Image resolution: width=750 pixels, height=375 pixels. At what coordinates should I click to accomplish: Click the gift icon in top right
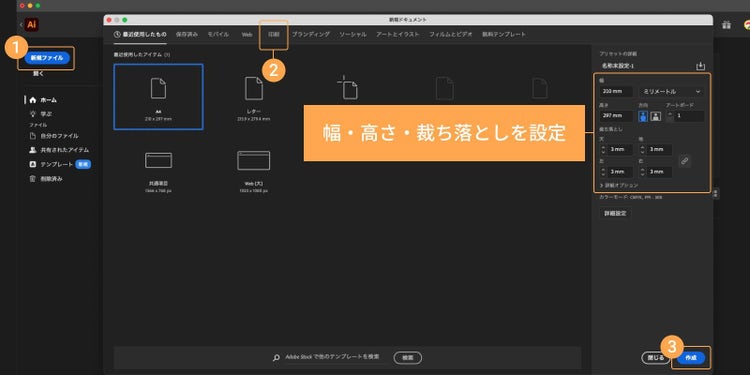727,25
